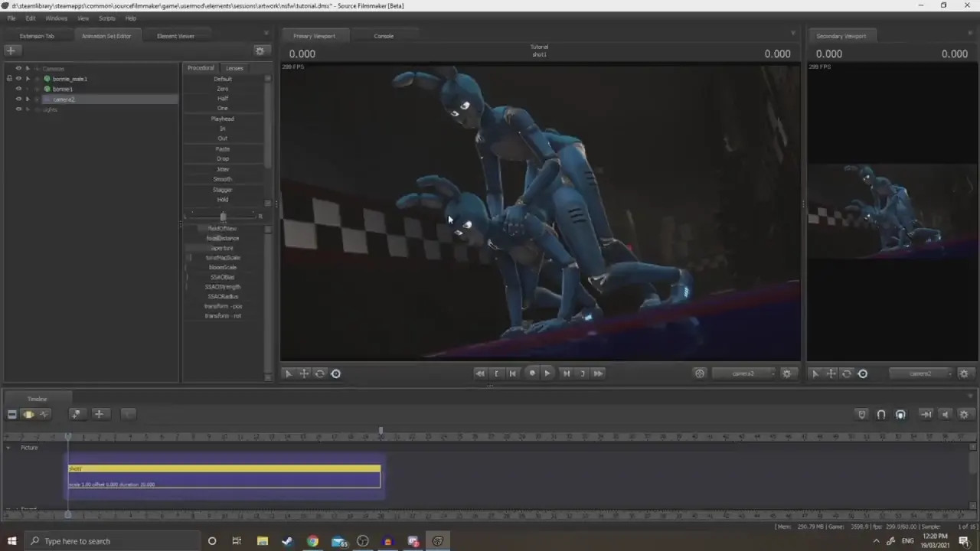Open the Scripts menu
Viewport: 980px width, 551px height.
[107, 18]
